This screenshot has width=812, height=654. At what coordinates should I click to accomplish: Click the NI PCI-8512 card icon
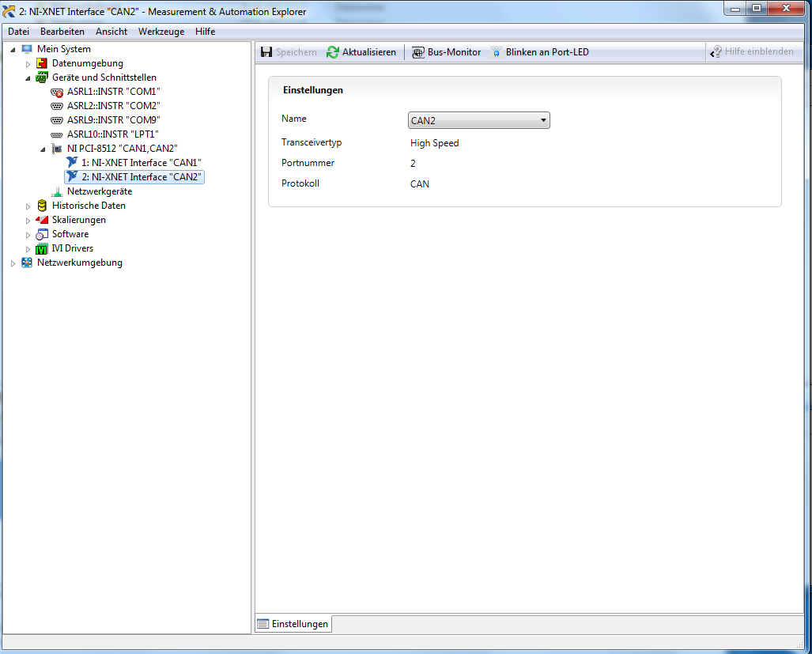[x=57, y=149]
